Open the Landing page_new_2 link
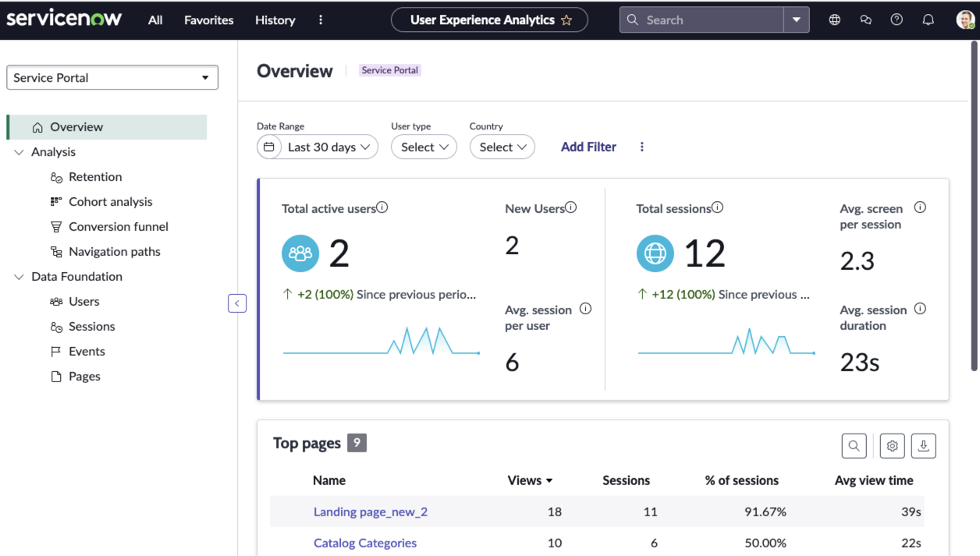This screenshot has height=556, width=980. (371, 512)
